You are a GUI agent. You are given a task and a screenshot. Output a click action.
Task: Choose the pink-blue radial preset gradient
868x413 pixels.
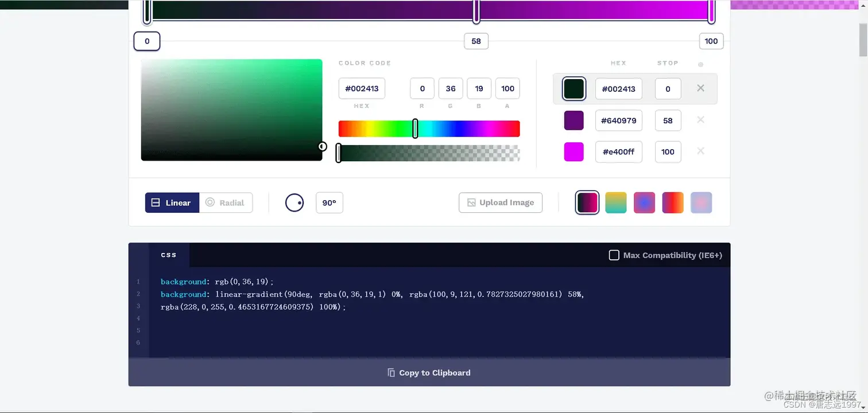coord(645,202)
